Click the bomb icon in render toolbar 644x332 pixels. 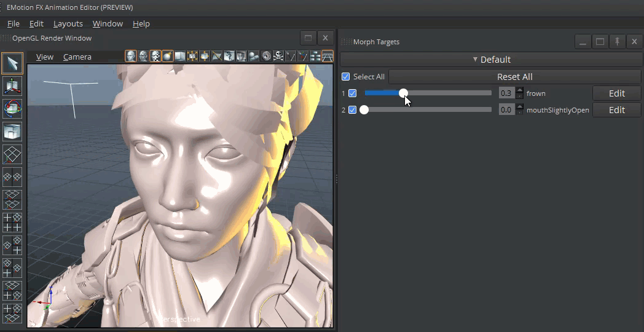(x=168, y=56)
